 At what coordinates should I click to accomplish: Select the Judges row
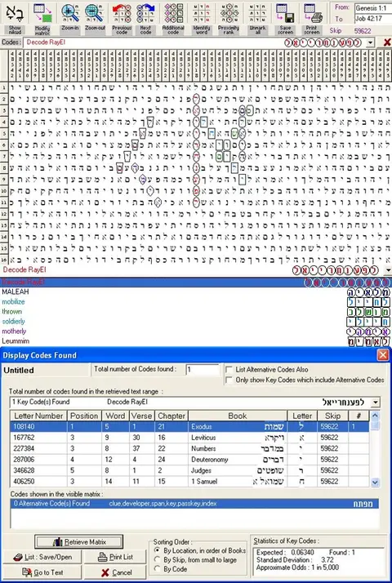189,470
